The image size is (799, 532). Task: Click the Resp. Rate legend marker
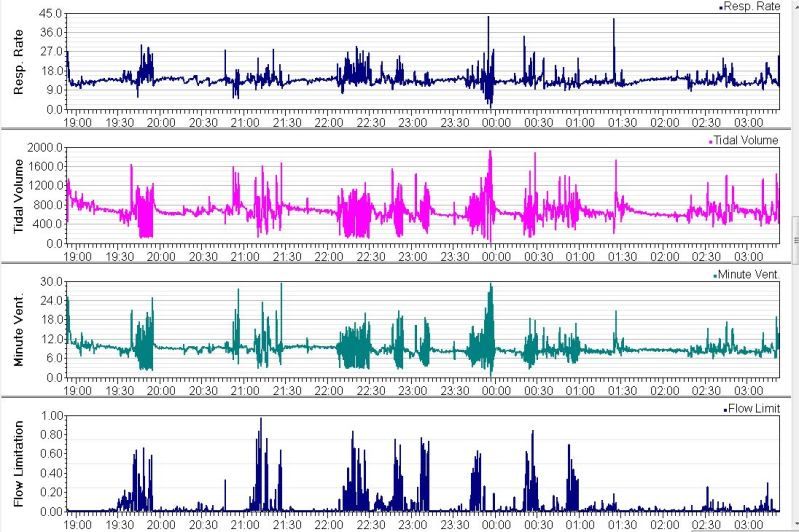click(x=721, y=8)
